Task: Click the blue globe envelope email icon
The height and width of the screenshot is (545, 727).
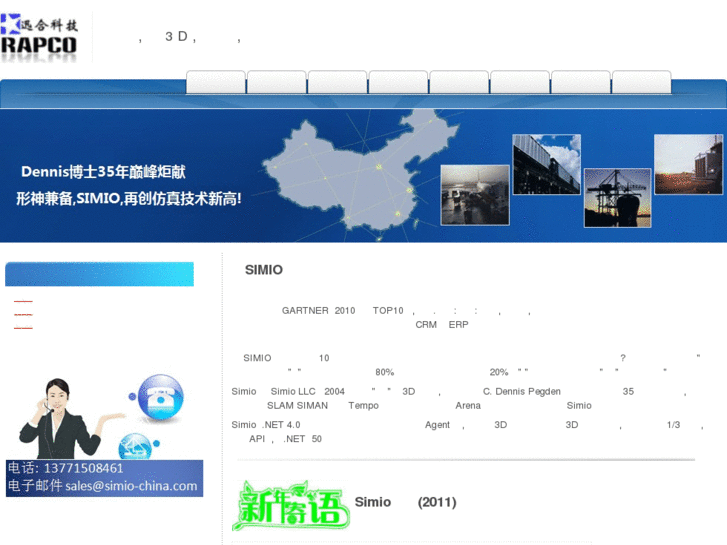Action: pos(135,447)
